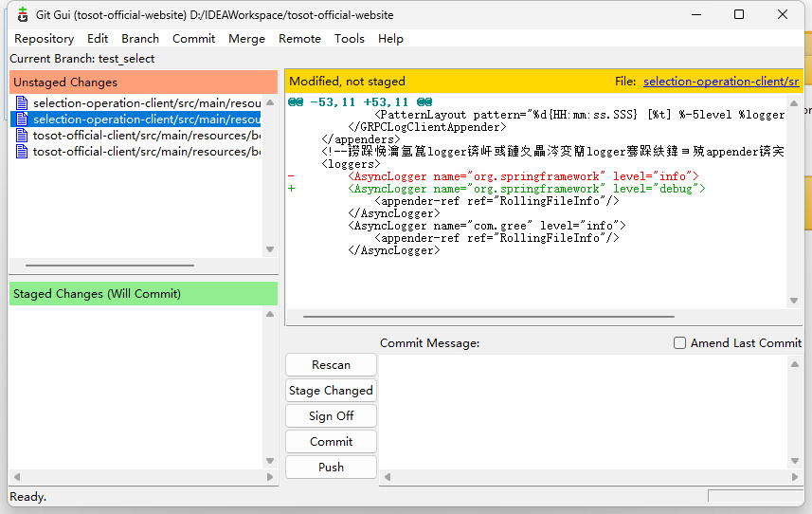
Task: Click the up arrow of the commit message scrollbar
Action: coord(795,364)
